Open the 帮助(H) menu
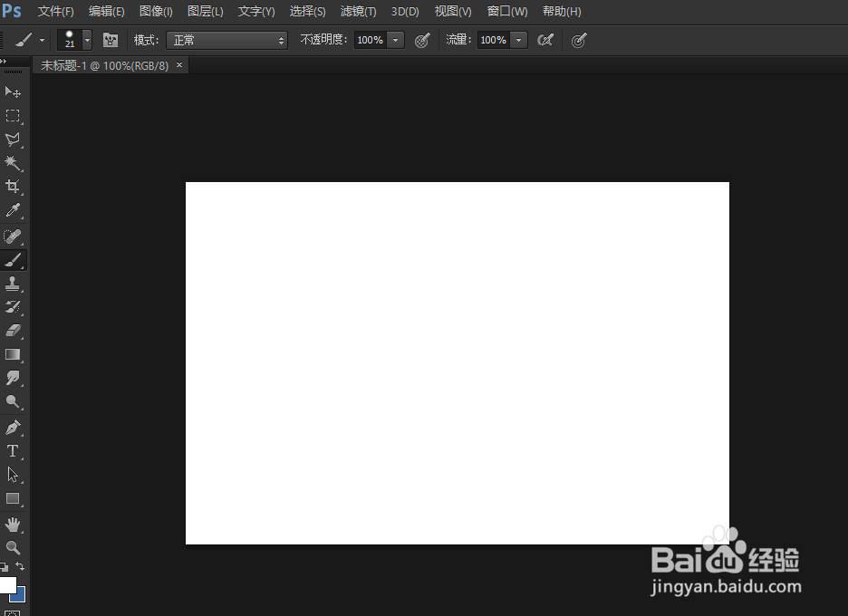The height and width of the screenshot is (616, 848). coord(562,12)
